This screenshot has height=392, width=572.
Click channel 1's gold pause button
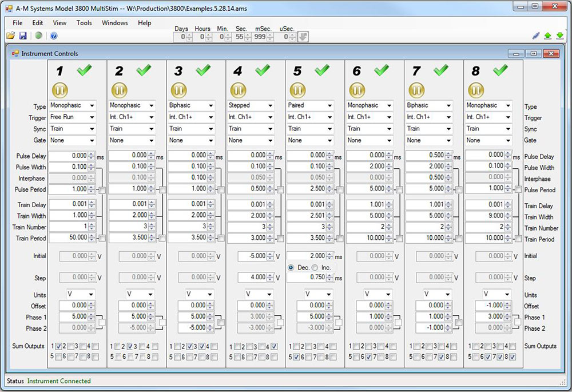pos(60,90)
